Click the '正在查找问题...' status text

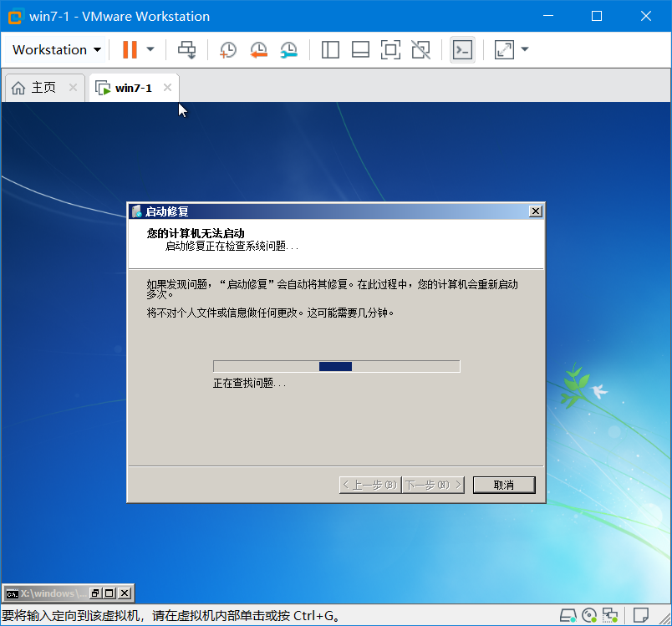[249, 383]
